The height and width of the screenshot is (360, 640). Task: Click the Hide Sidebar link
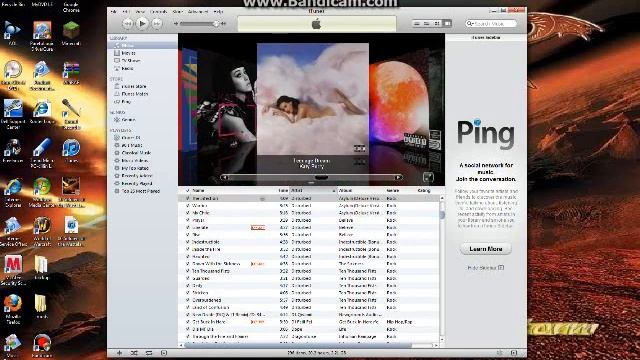coord(485,268)
